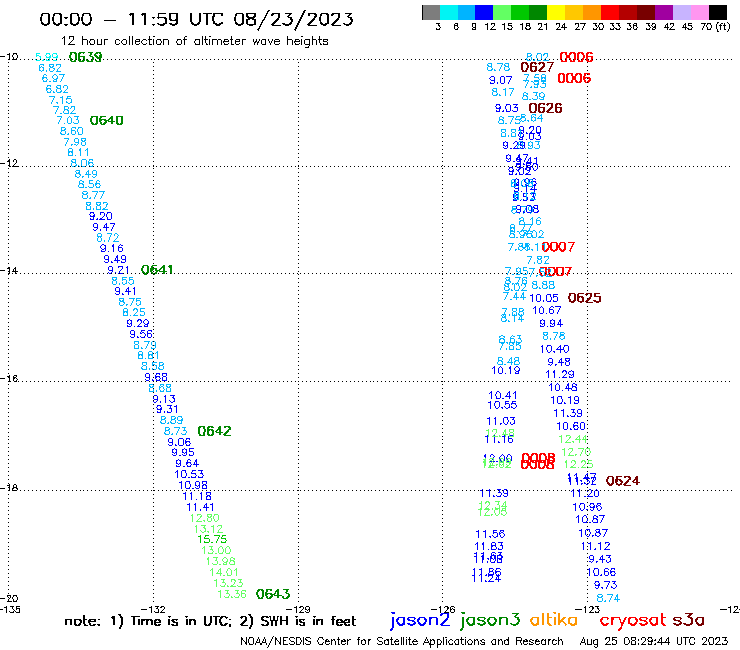Click the s3a time label 0624
This screenshot has height=650, width=740.
point(622,481)
